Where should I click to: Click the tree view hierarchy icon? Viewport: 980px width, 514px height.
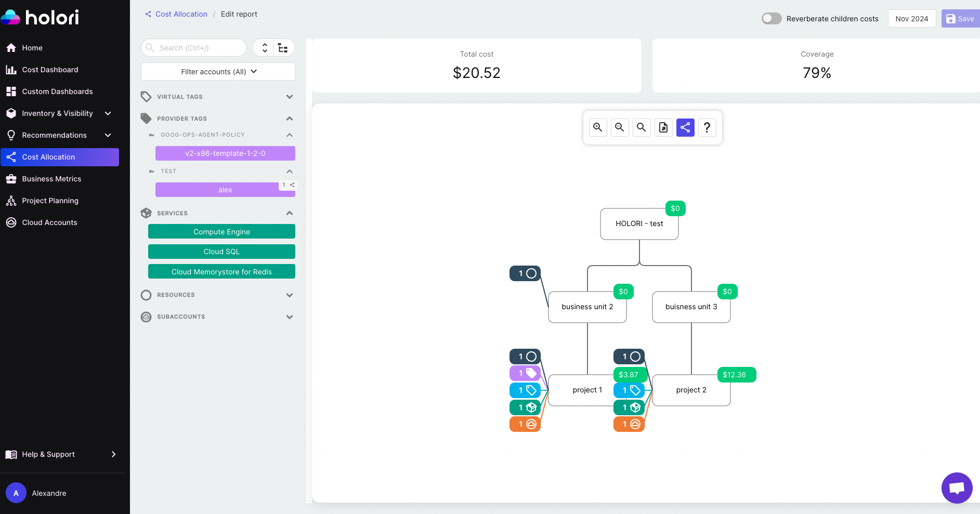(283, 48)
